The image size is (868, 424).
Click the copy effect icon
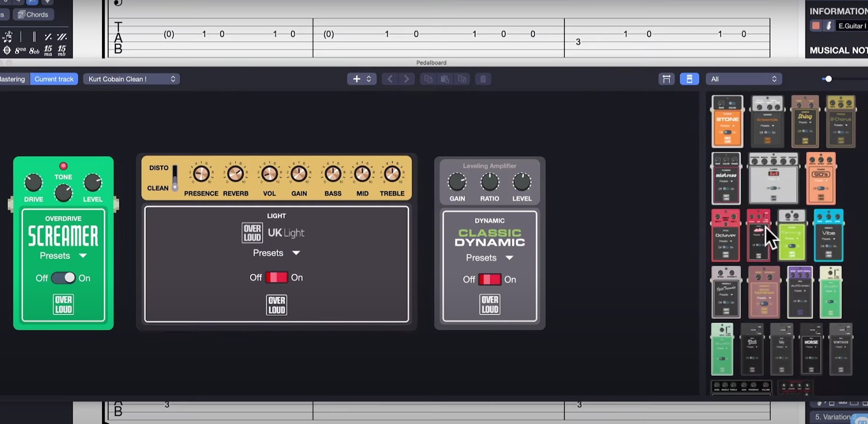[428, 79]
